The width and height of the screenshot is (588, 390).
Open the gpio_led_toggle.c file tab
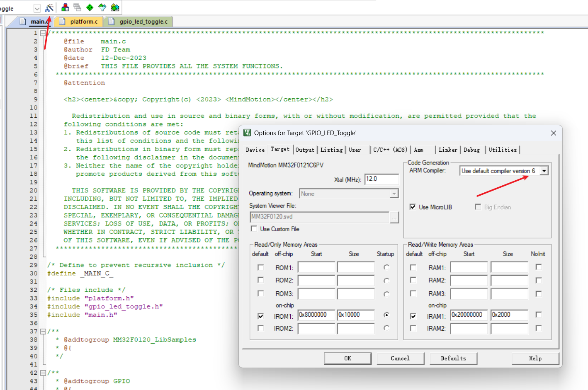tap(143, 22)
